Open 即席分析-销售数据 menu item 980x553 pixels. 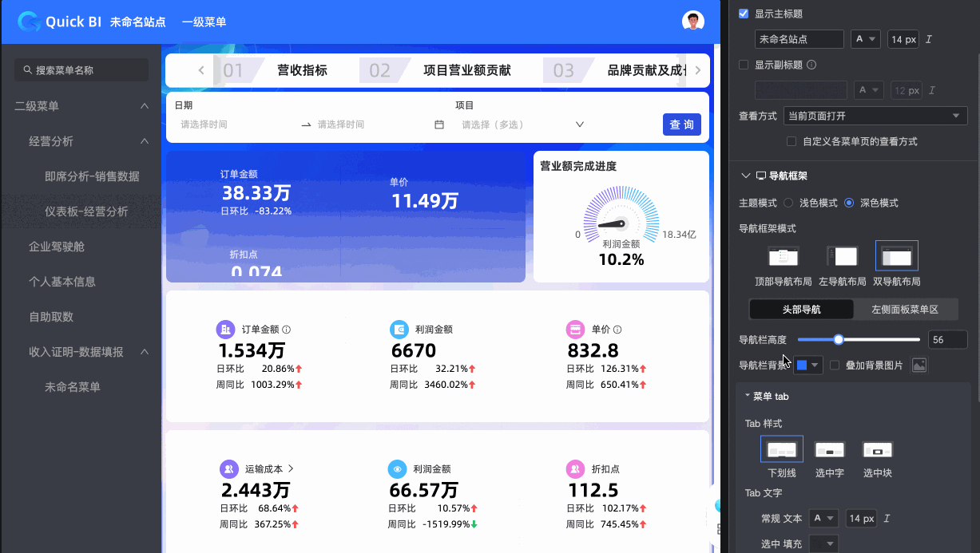tap(92, 176)
